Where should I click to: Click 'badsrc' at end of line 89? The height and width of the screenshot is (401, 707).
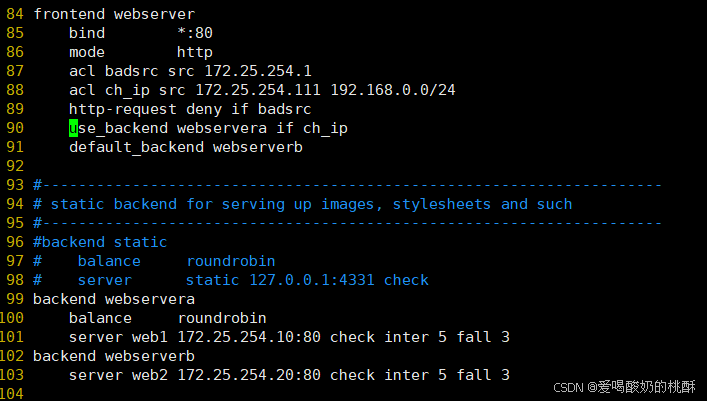pyautogui.click(x=285, y=109)
